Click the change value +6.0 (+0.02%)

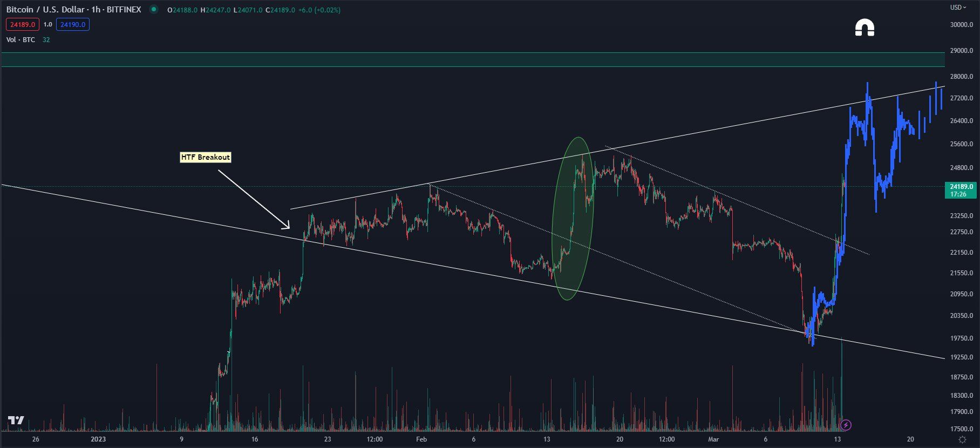click(x=320, y=10)
